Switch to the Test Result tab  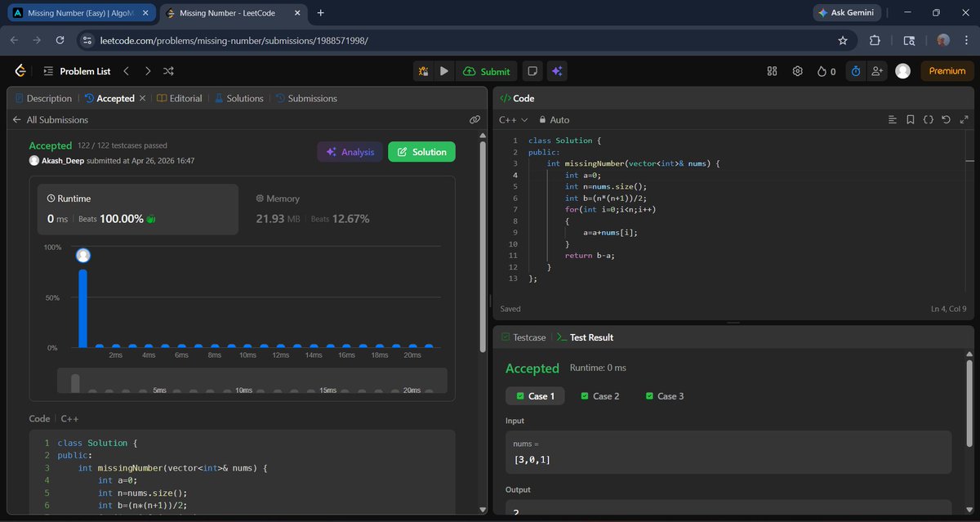click(585, 337)
